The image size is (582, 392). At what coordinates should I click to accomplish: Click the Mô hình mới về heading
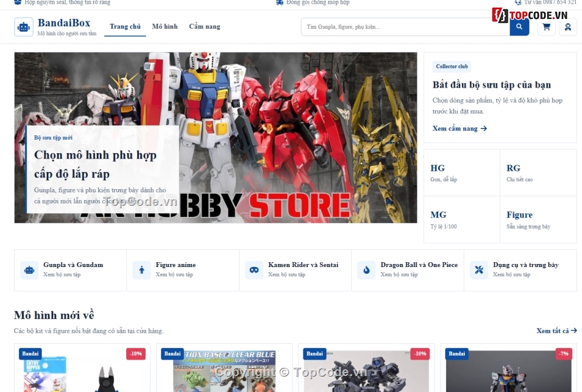(54, 315)
